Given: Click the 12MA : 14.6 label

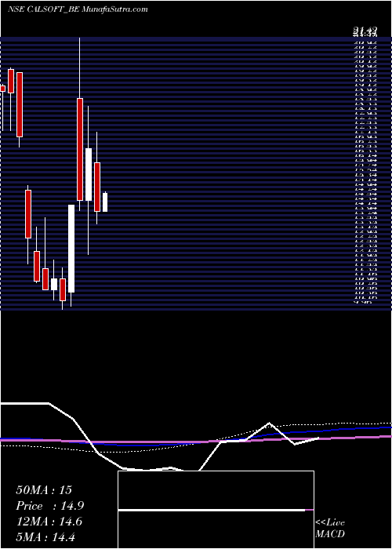Looking at the screenshot, I should tap(49, 522).
